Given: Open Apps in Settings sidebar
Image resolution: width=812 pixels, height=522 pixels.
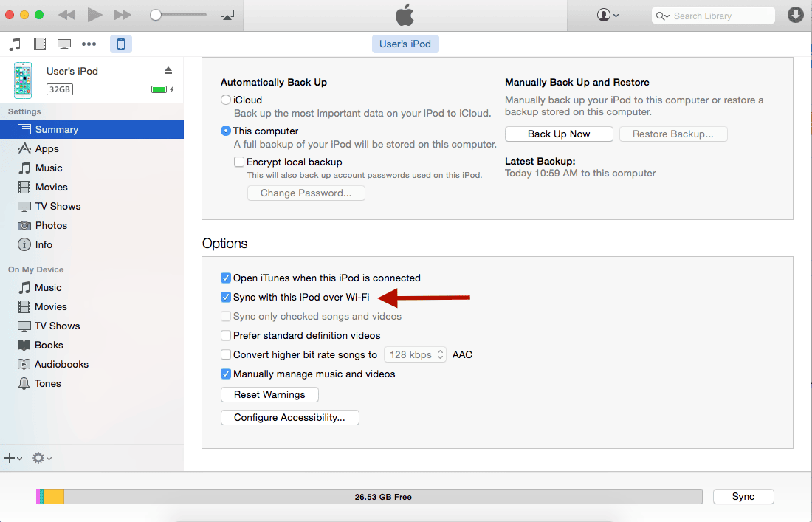Looking at the screenshot, I should point(92,148).
